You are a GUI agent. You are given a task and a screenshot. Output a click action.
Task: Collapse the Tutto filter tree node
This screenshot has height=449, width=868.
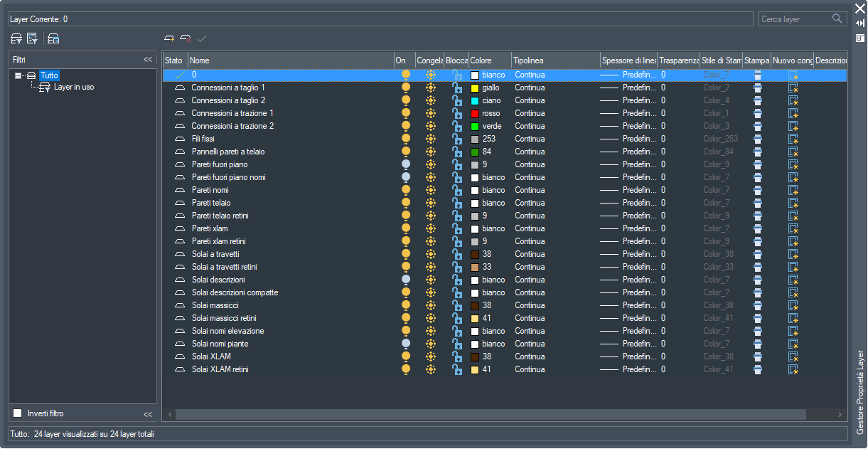click(x=18, y=75)
